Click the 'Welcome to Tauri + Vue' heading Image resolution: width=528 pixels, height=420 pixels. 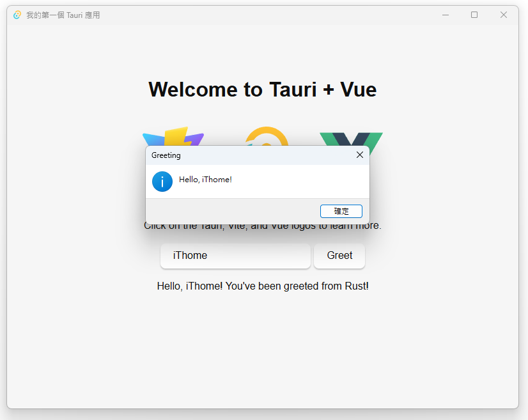263,89
